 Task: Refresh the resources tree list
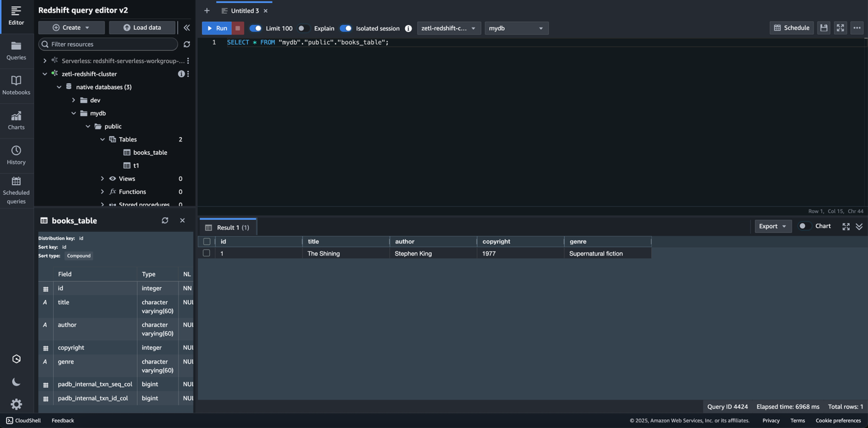tap(186, 44)
